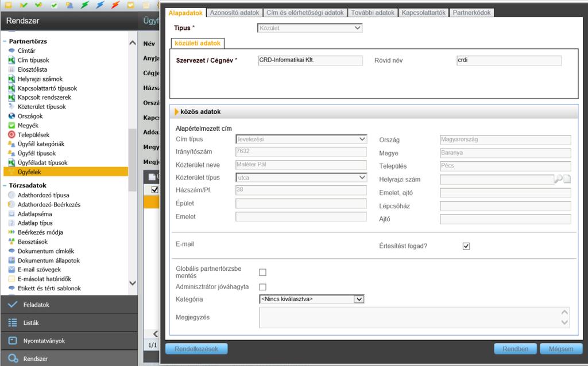588x366 pixels.
Task: Check Adminisztrátor jóváhagyta checkbox
Action: [x=262, y=287]
